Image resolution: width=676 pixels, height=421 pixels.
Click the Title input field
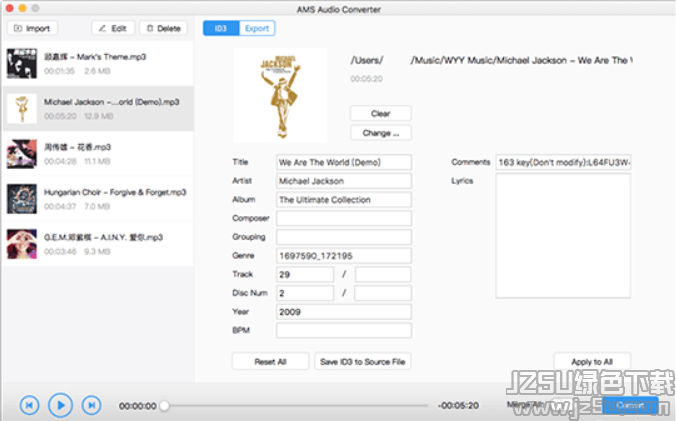click(x=344, y=162)
